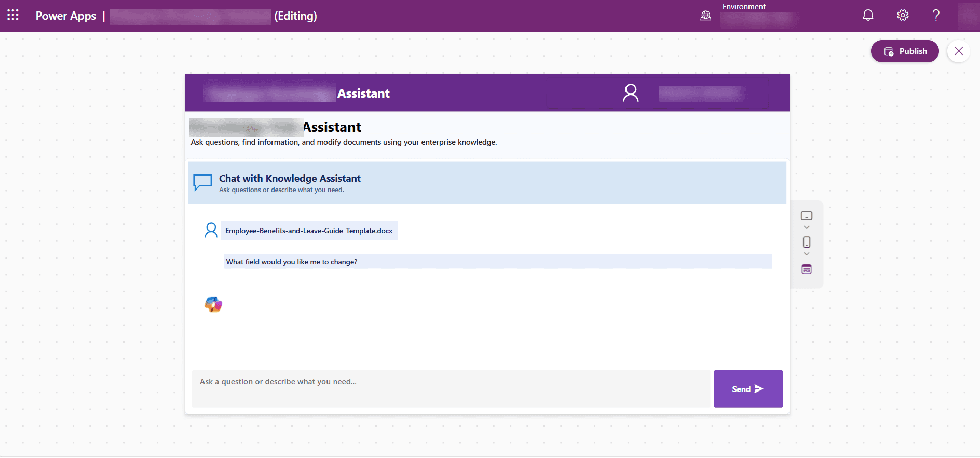The width and height of the screenshot is (980, 458).
Task: Publish the app
Action: pyautogui.click(x=905, y=51)
